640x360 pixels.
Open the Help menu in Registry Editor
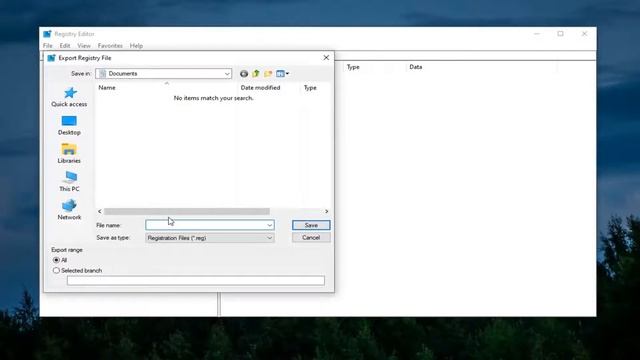pyautogui.click(x=136, y=46)
